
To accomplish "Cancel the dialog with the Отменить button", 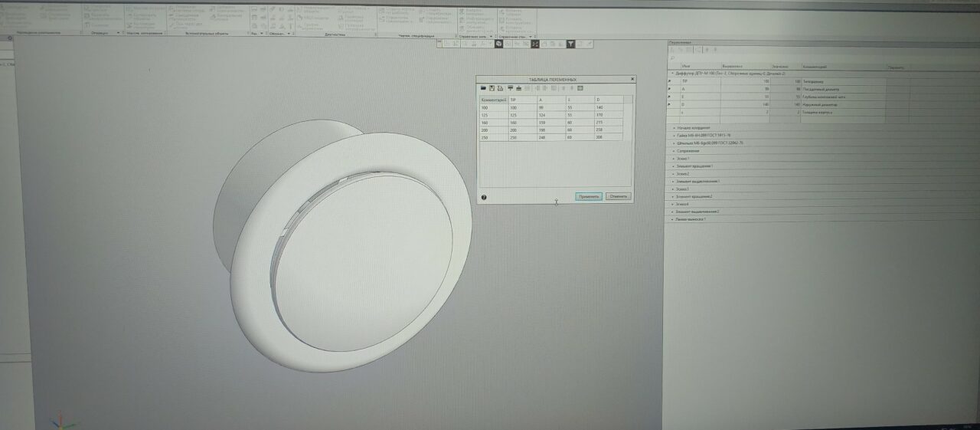I will [x=618, y=196].
